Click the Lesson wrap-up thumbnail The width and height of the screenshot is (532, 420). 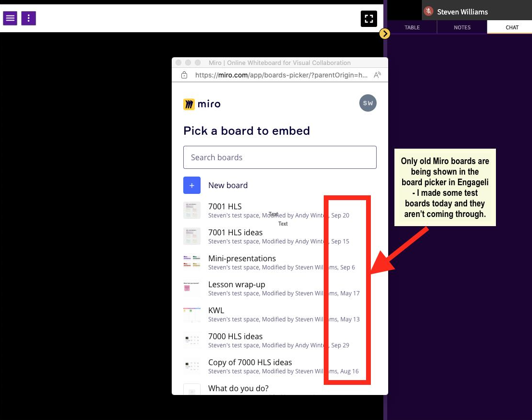click(192, 288)
